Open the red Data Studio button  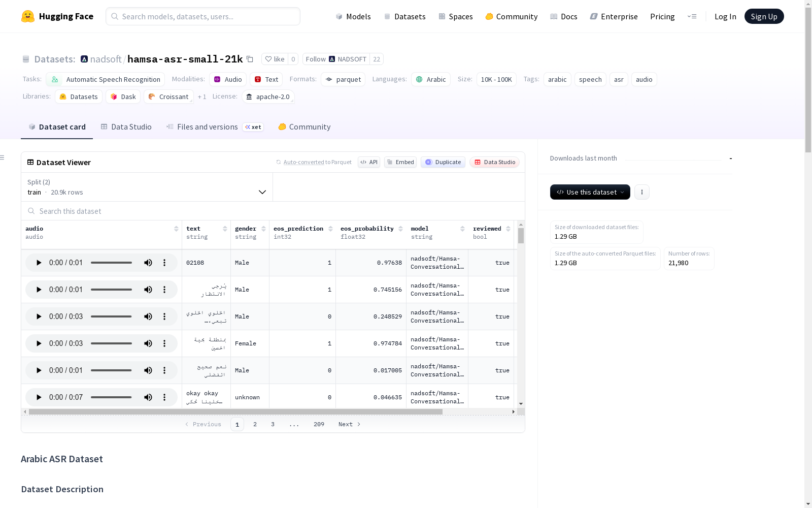click(494, 162)
